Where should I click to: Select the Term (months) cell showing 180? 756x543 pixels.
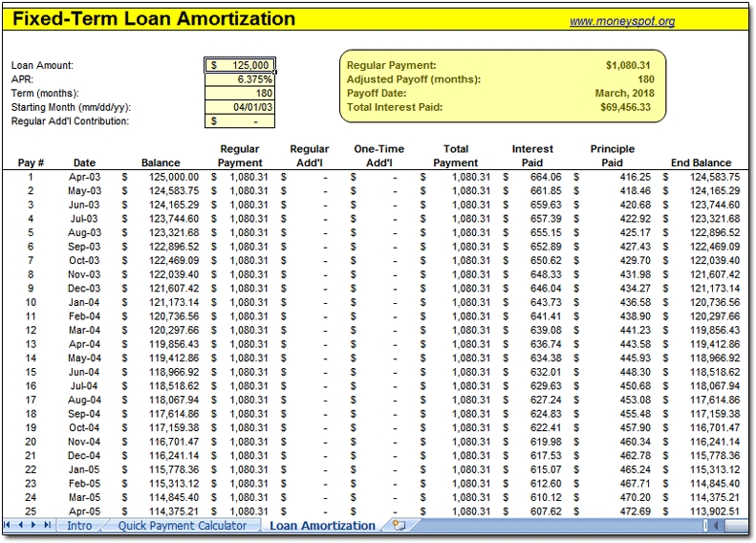(x=240, y=94)
